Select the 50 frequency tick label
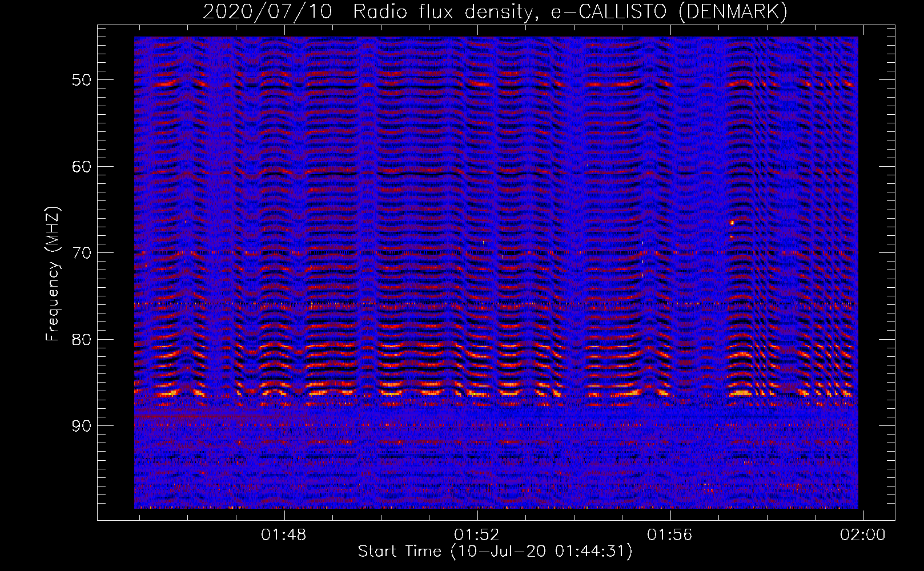Image resolution: width=924 pixels, height=571 pixels. pyautogui.click(x=82, y=80)
